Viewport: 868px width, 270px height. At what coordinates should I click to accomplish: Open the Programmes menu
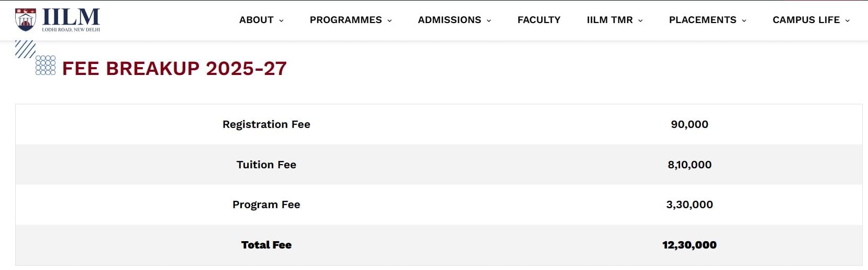[x=346, y=20]
